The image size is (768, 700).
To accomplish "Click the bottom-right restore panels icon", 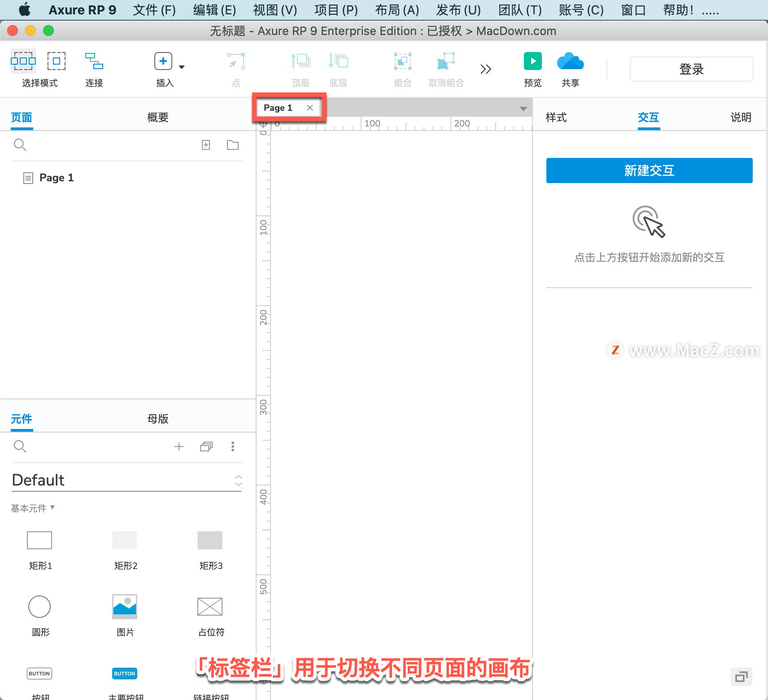I will pos(741,677).
